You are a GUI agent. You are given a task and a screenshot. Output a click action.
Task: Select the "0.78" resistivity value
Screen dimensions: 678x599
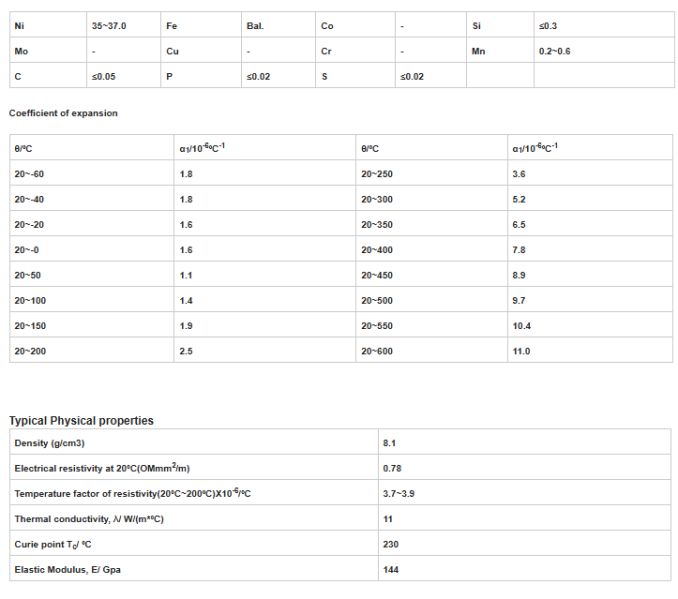coord(391,468)
